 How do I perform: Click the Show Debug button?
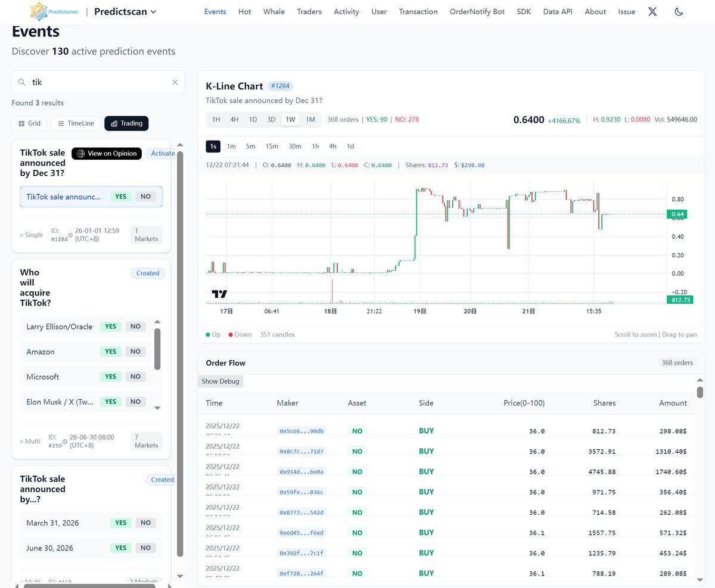pyautogui.click(x=220, y=381)
